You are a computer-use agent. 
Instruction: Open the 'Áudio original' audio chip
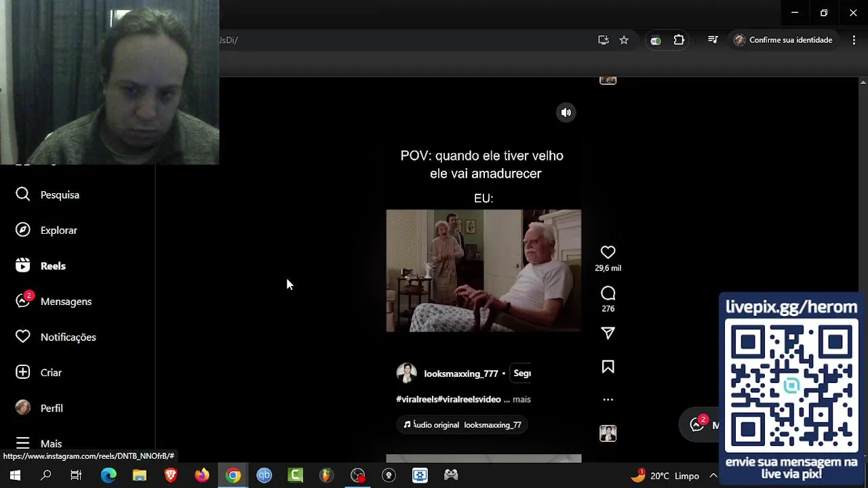click(462, 425)
